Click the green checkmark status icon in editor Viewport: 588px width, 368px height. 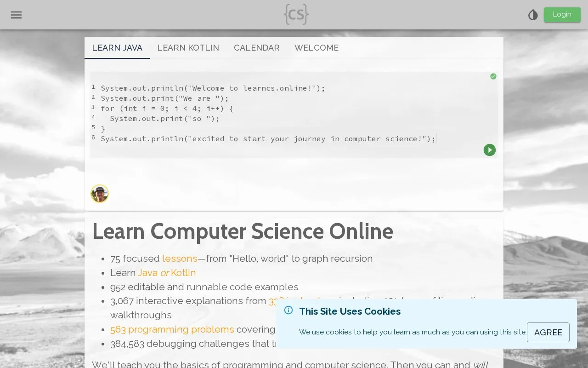point(493,76)
